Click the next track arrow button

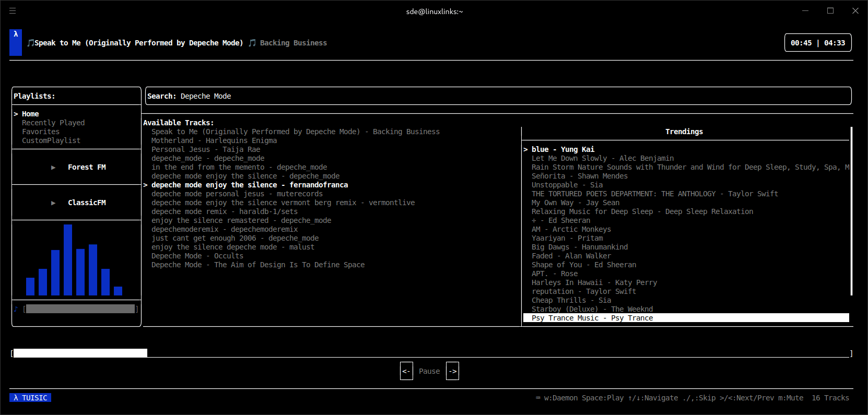coord(452,371)
